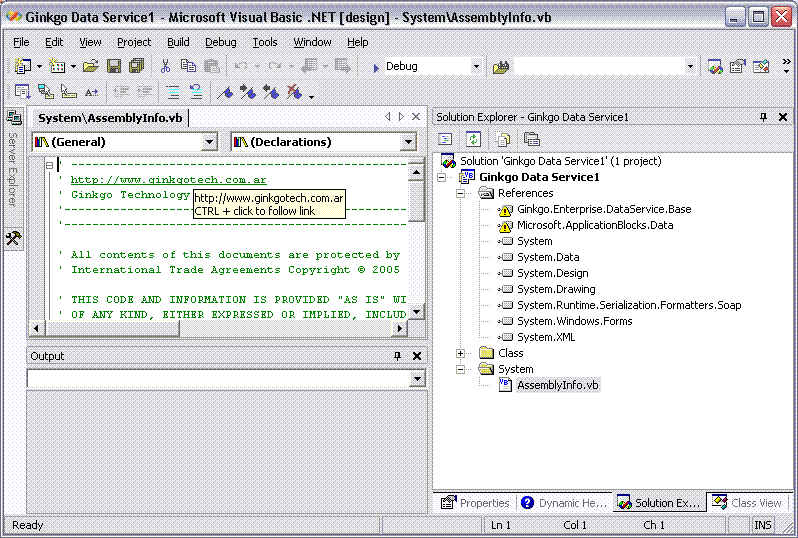Open the (Declarations) method dropdown

(x=408, y=142)
